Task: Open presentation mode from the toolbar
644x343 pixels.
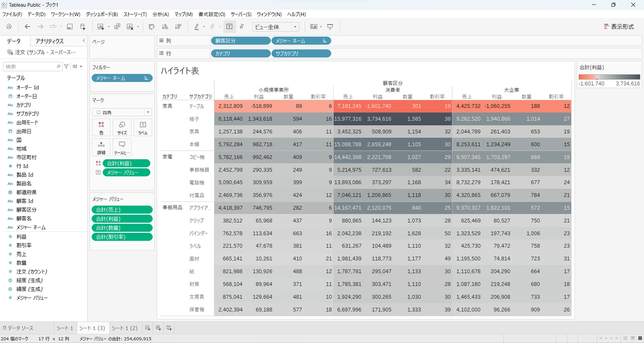Action: click(x=330, y=27)
